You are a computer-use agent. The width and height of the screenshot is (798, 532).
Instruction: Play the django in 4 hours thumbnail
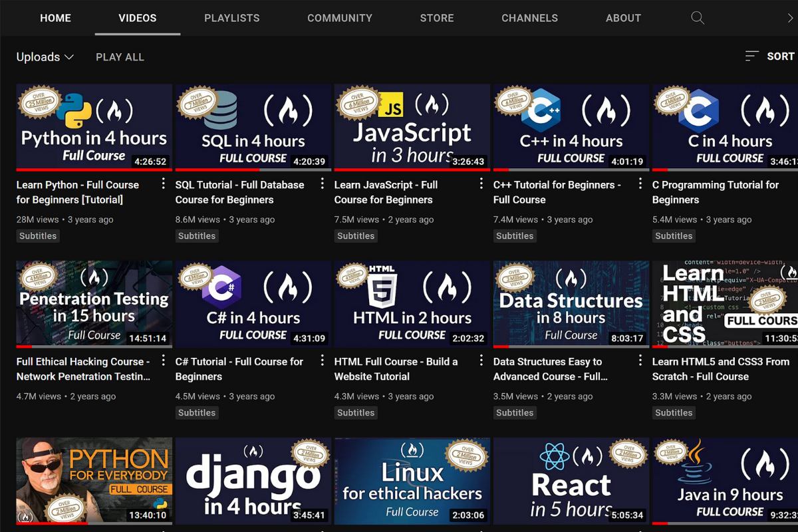coord(253,481)
